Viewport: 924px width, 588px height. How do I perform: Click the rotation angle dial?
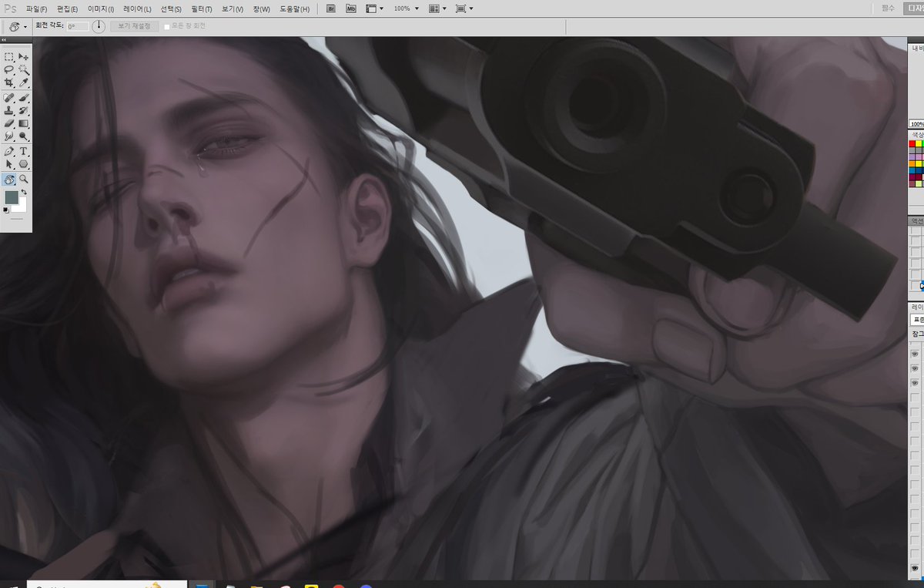99,26
